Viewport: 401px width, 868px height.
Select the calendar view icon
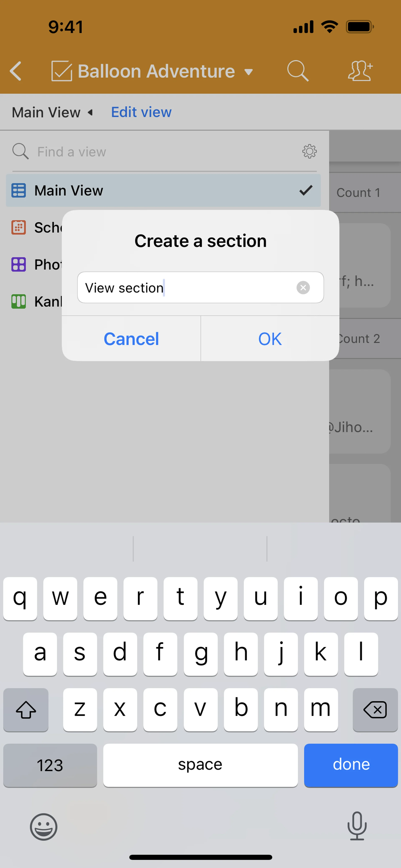(x=19, y=227)
